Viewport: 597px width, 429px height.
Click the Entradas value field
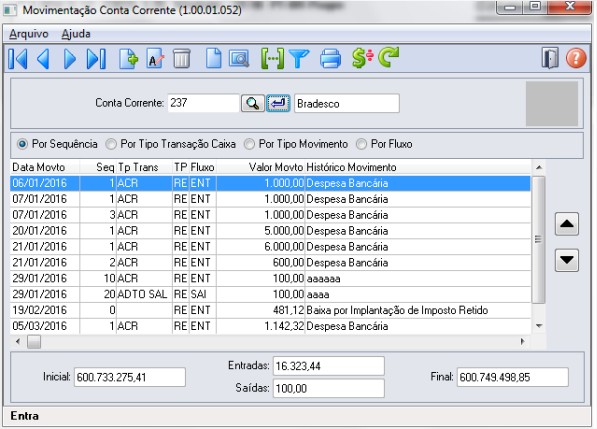click(329, 366)
